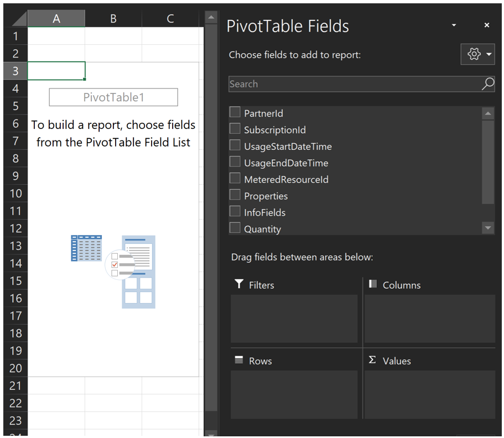Screen dimensions: 504x438
Task: Click the Values sigma icon
Action: (x=372, y=360)
